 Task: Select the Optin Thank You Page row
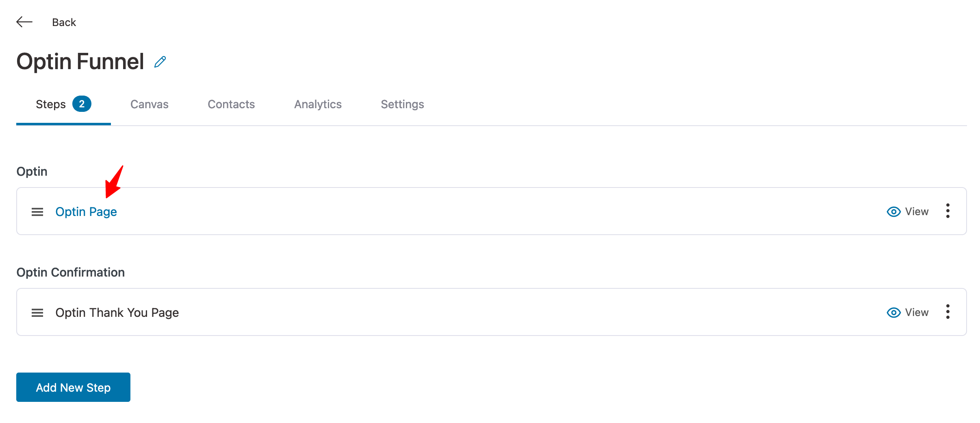(x=117, y=312)
